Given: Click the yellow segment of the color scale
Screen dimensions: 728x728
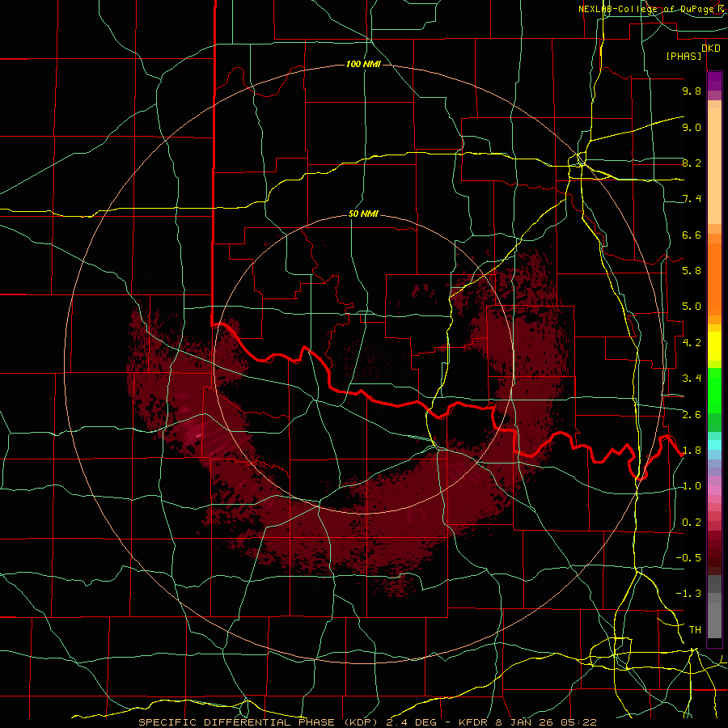Looking at the screenshot, I should [714, 346].
